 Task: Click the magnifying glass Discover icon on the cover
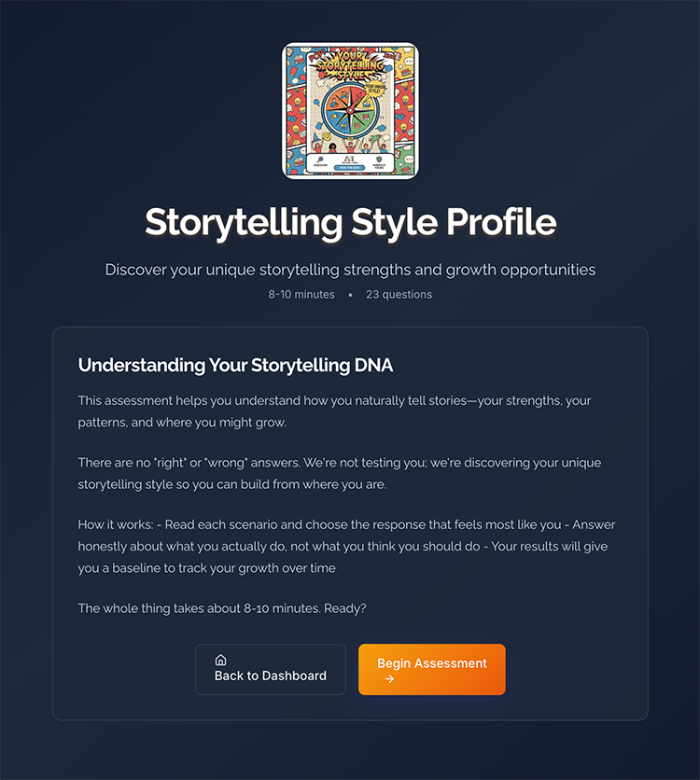point(319,159)
